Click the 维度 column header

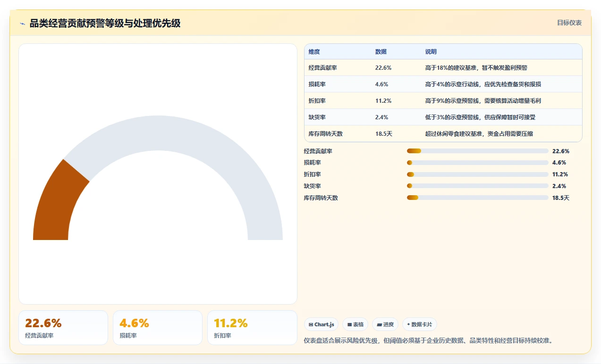314,52
